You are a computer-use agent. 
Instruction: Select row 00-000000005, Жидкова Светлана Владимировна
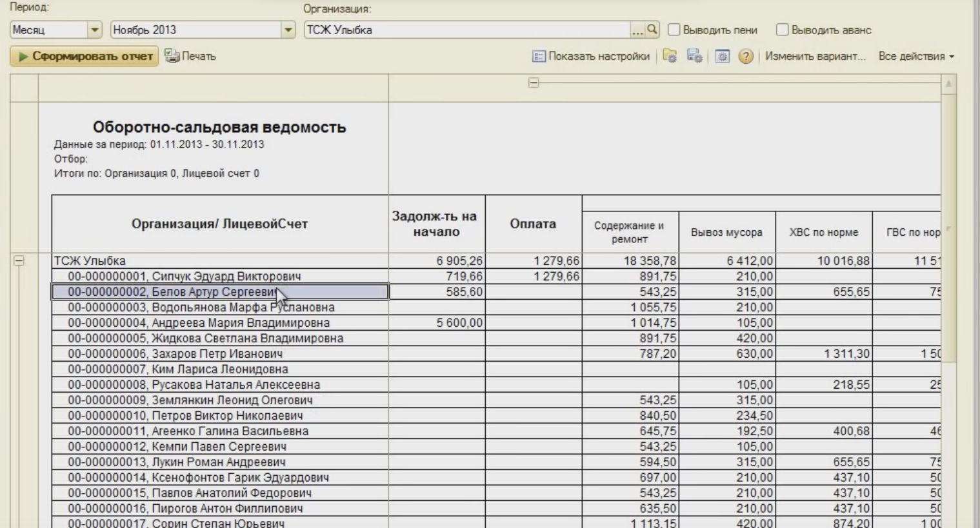pyautogui.click(x=220, y=338)
